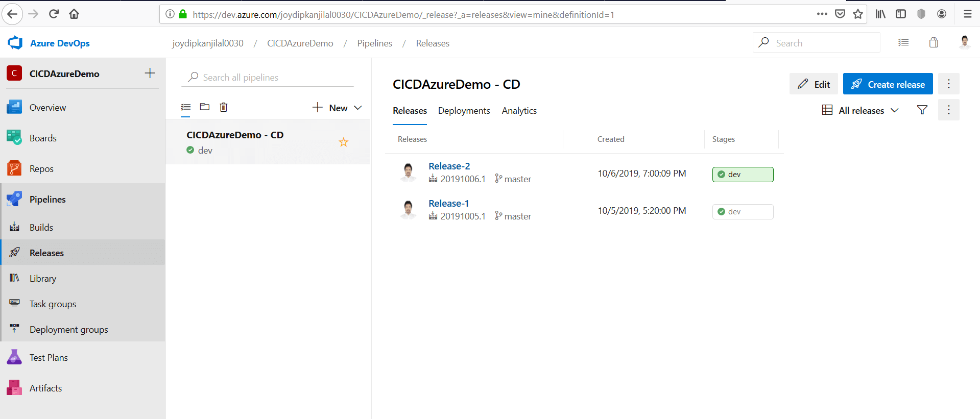Reload the page with the refresh icon
Viewport: 980px width, 419px height.
point(54,14)
